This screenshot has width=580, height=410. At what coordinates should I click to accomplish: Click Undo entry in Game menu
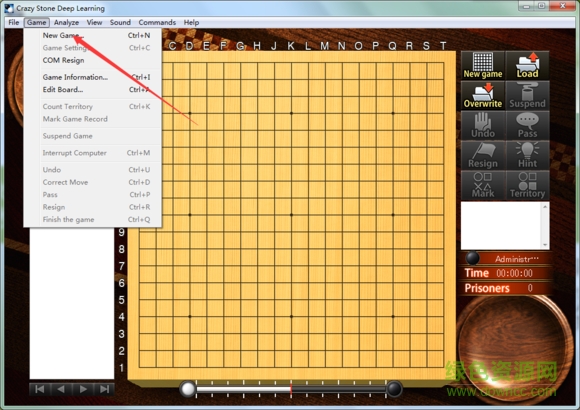[x=92, y=170]
